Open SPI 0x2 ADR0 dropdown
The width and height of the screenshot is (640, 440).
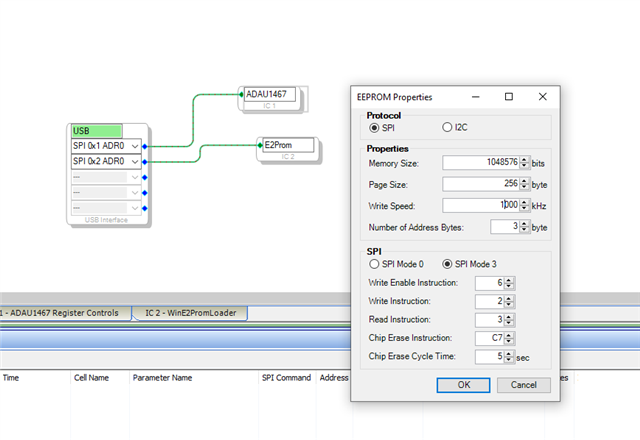(135, 162)
